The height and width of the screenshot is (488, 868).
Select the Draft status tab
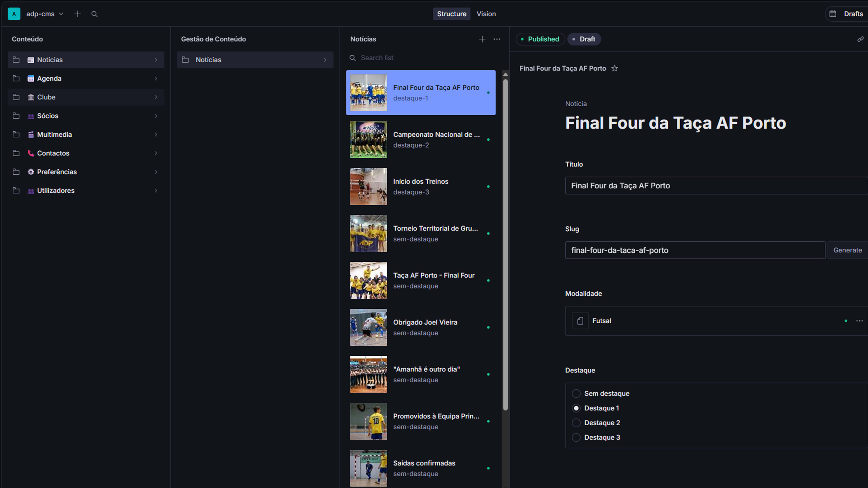tap(584, 39)
